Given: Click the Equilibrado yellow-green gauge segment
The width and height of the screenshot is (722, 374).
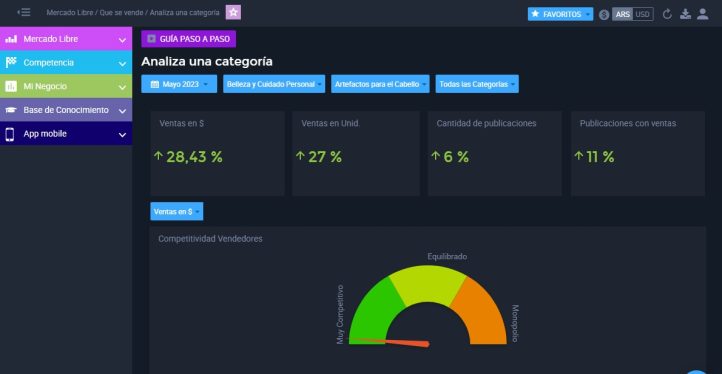Looking at the screenshot, I should coord(428,284).
